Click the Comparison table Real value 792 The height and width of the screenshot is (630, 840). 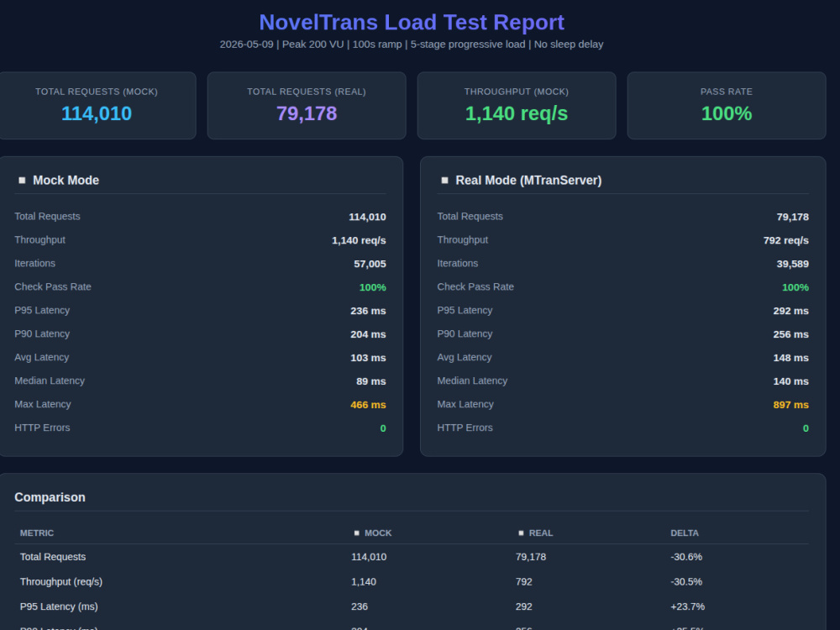point(523,582)
